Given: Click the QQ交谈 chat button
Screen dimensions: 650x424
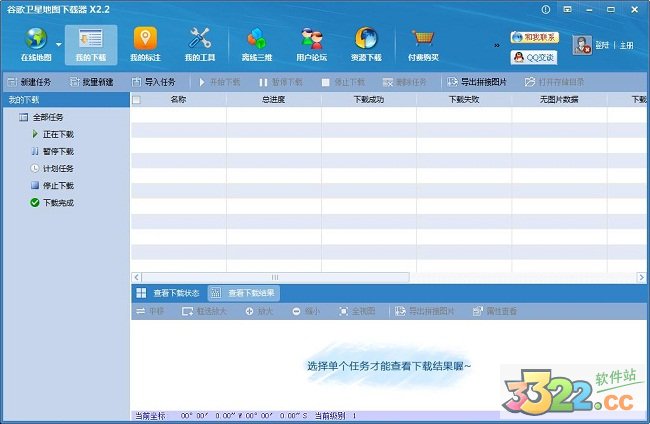Looking at the screenshot, I should 534,57.
